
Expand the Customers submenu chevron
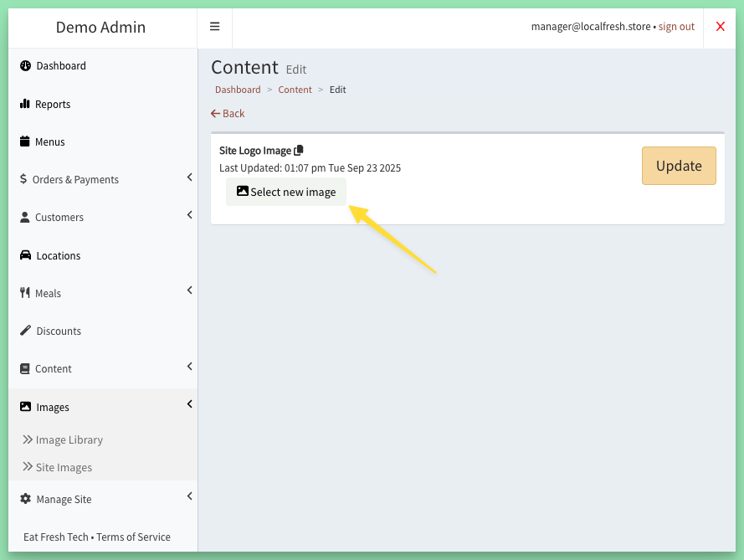[190, 215]
